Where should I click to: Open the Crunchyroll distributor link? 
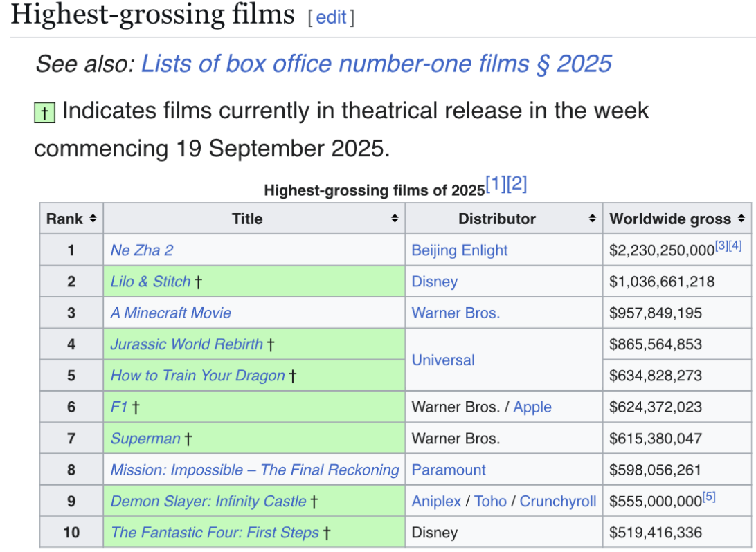click(558, 501)
